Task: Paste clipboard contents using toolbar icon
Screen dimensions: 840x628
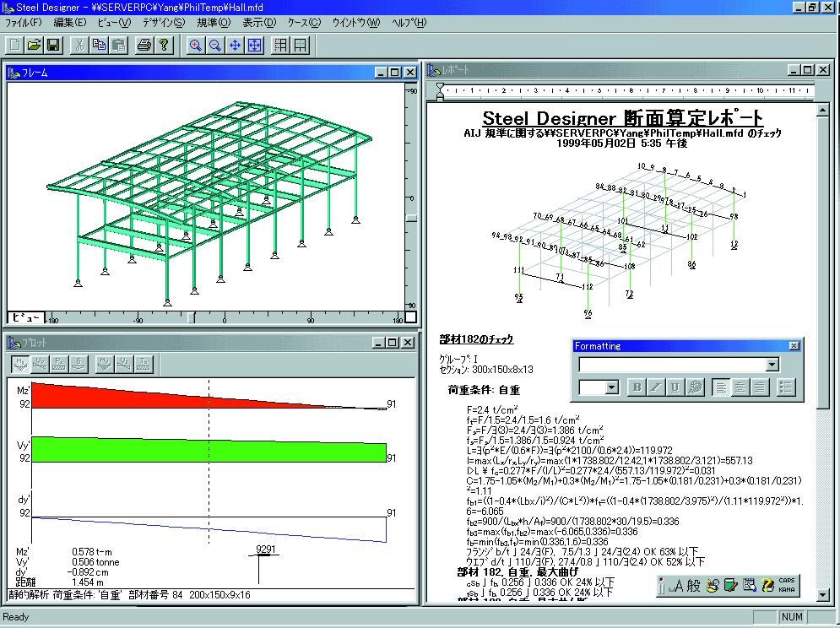Action: [118, 45]
